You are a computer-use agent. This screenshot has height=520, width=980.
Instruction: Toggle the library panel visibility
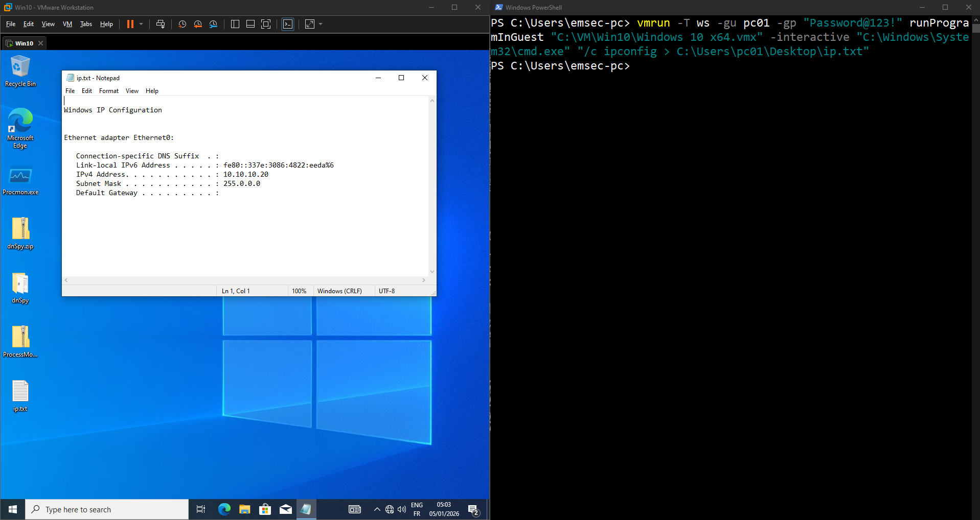pos(235,24)
